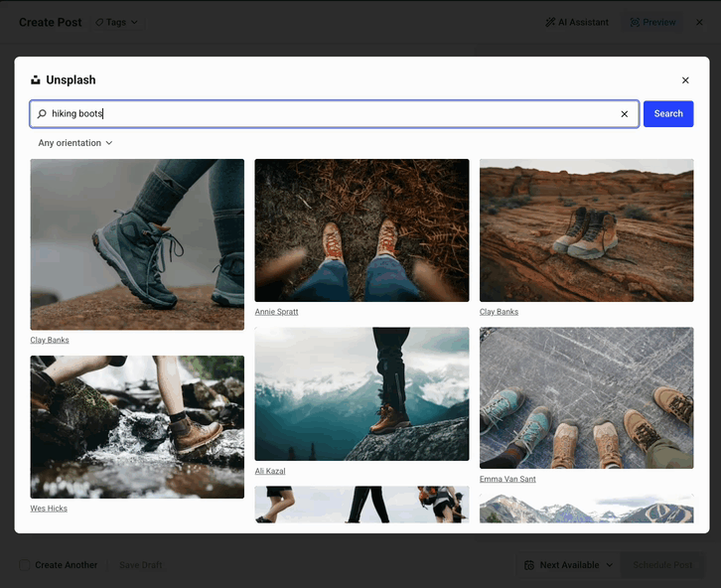This screenshot has width=721, height=588.
Task: Click the Preview eye icon
Action: 635,22
